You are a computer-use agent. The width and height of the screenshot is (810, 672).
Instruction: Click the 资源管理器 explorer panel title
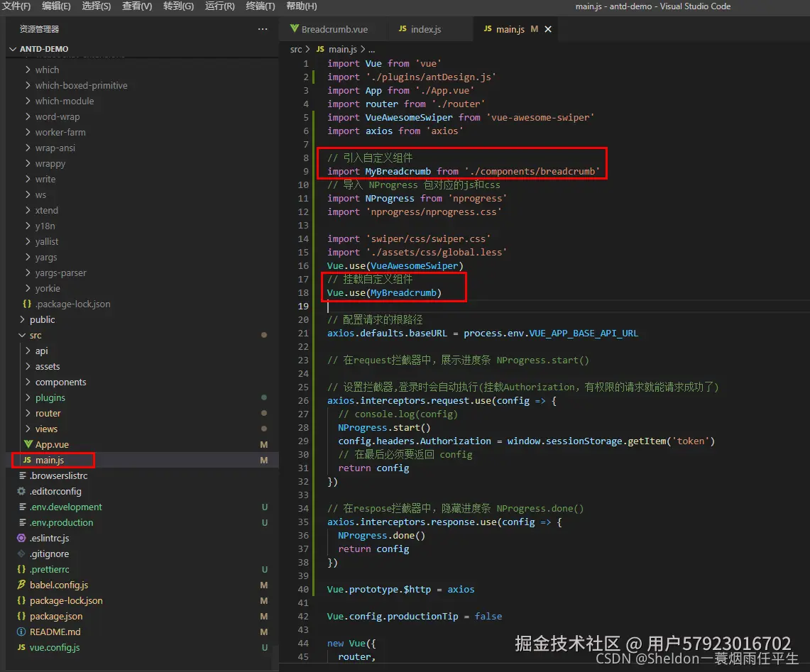[x=39, y=29]
